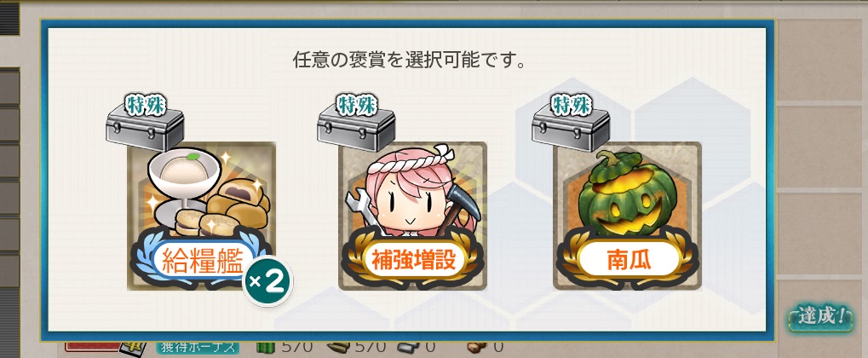Click the bauxite resource icon
The height and width of the screenshot is (358, 868).
pyautogui.click(x=477, y=348)
